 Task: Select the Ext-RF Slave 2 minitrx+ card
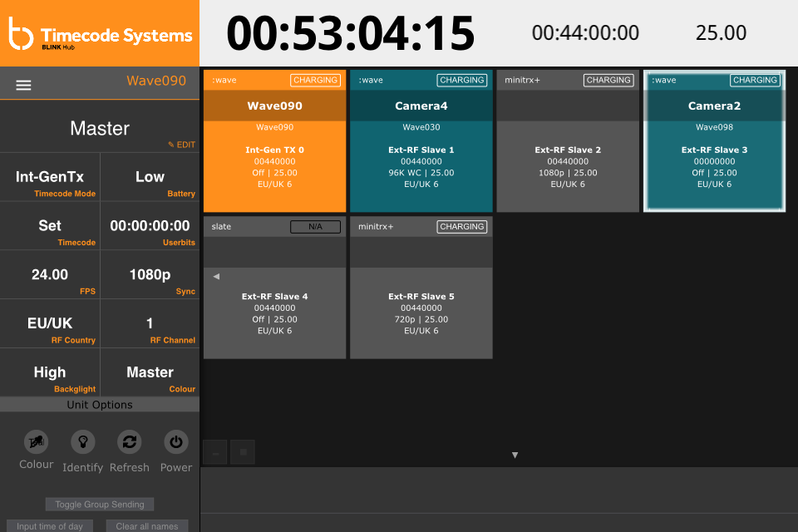click(x=568, y=141)
